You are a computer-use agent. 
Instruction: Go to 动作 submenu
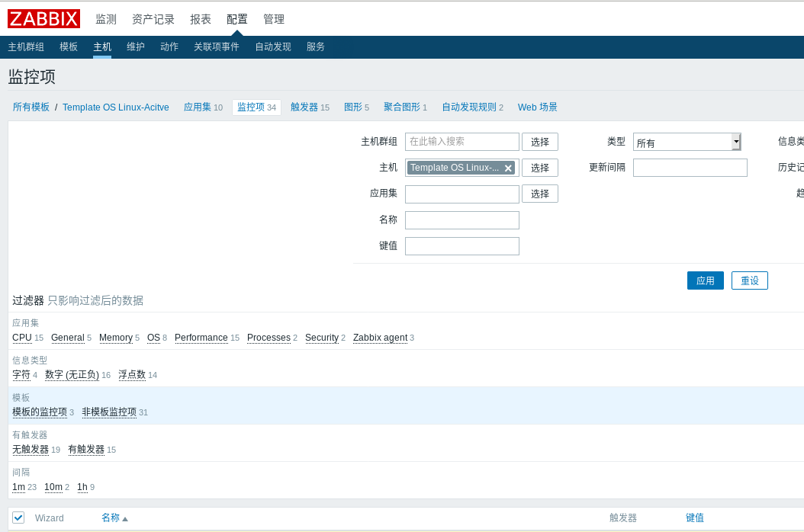coord(169,46)
